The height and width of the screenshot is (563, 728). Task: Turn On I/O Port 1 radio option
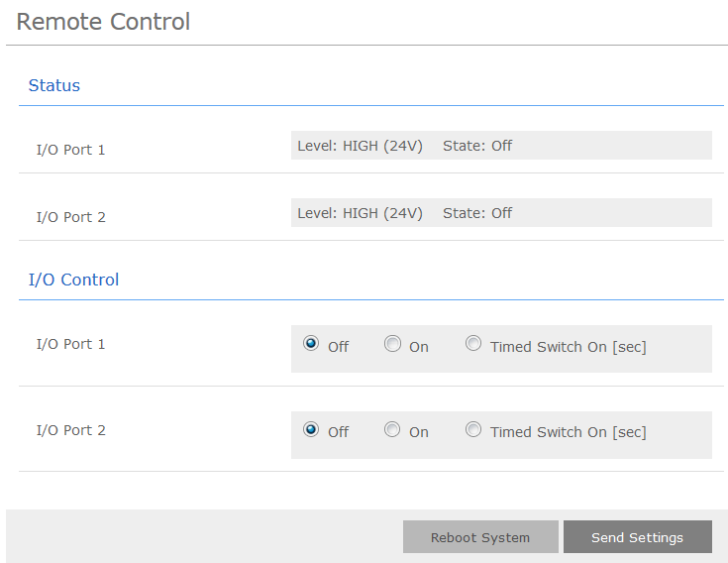[x=392, y=344]
